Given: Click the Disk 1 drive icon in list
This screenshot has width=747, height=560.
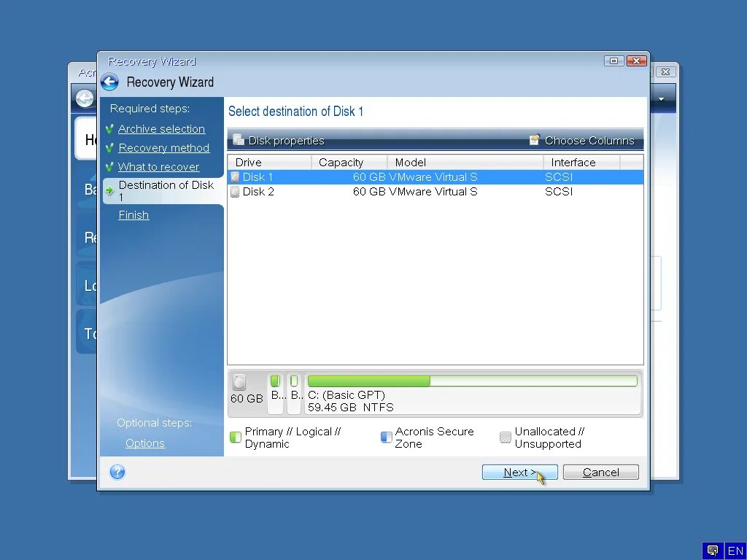Looking at the screenshot, I should point(235,177).
